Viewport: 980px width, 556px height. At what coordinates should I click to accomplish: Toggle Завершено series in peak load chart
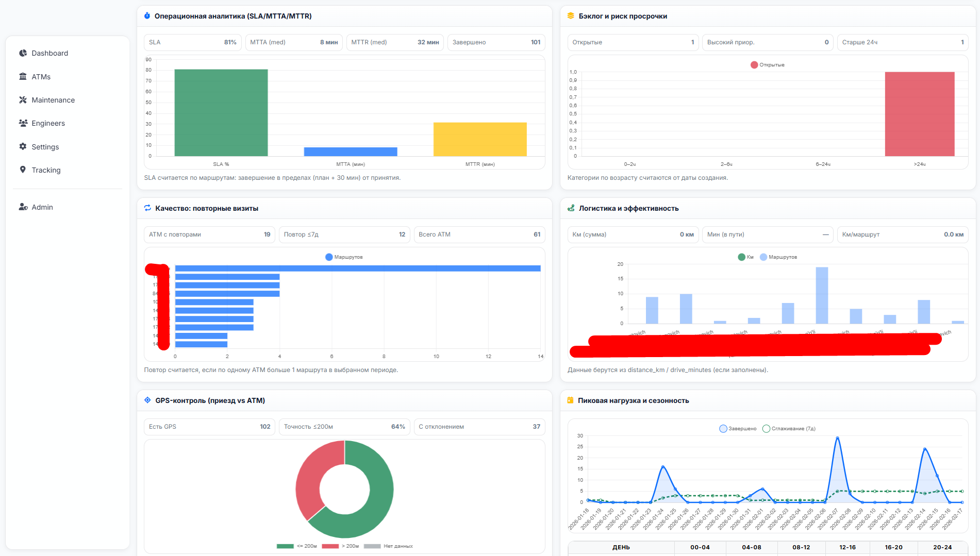pyautogui.click(x=738, y=429)
